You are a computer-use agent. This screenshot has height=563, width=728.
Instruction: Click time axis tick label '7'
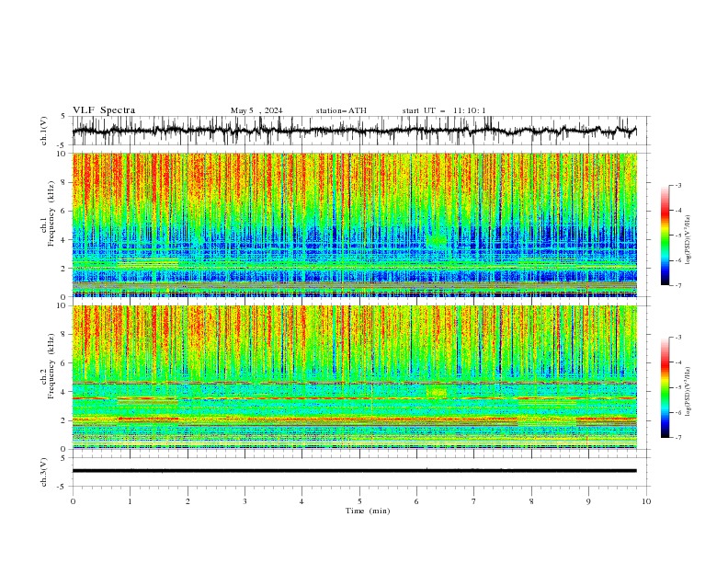tap(474, 501)
